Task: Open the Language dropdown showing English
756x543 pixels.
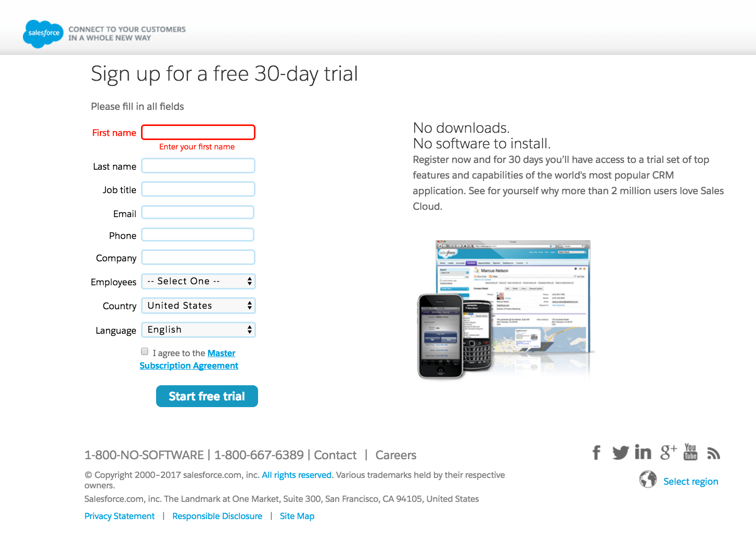Action: click(x=198, y=330)
